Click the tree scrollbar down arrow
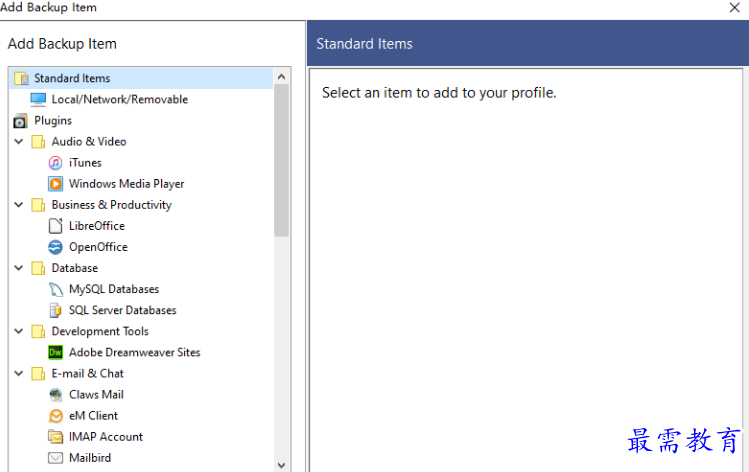The image size is (749, 472). 281,465
